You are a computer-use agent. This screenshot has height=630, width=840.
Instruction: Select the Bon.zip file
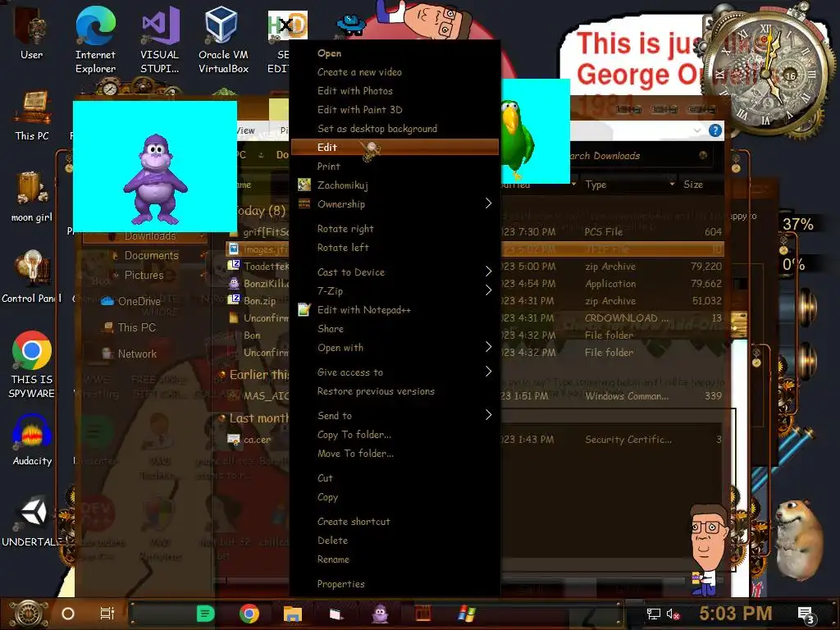click(259, 300)
